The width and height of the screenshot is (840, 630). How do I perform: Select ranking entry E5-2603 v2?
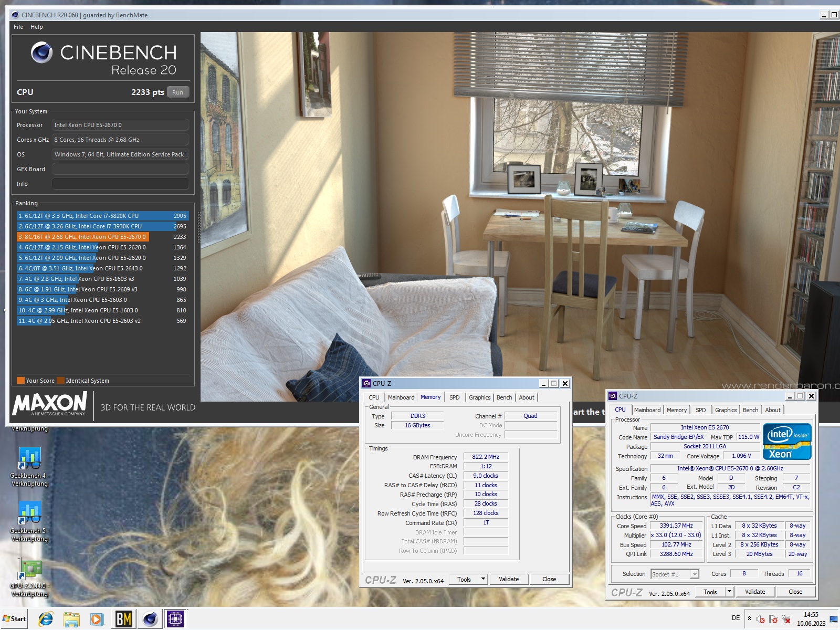point(102,321)
